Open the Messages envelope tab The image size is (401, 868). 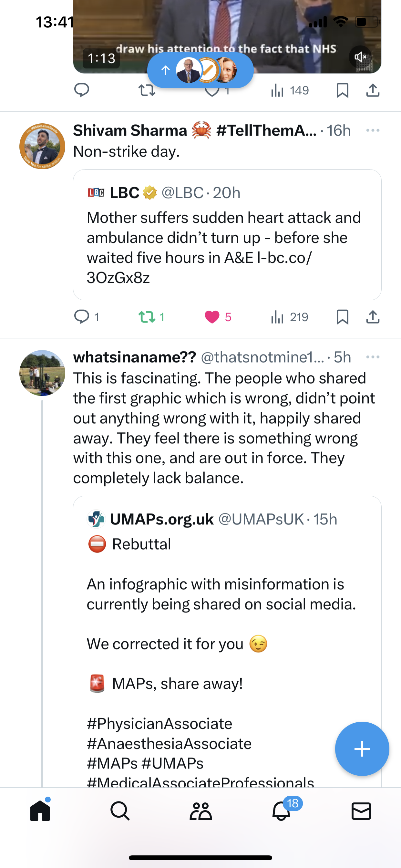pyautogui.click(x=361, y=811)
